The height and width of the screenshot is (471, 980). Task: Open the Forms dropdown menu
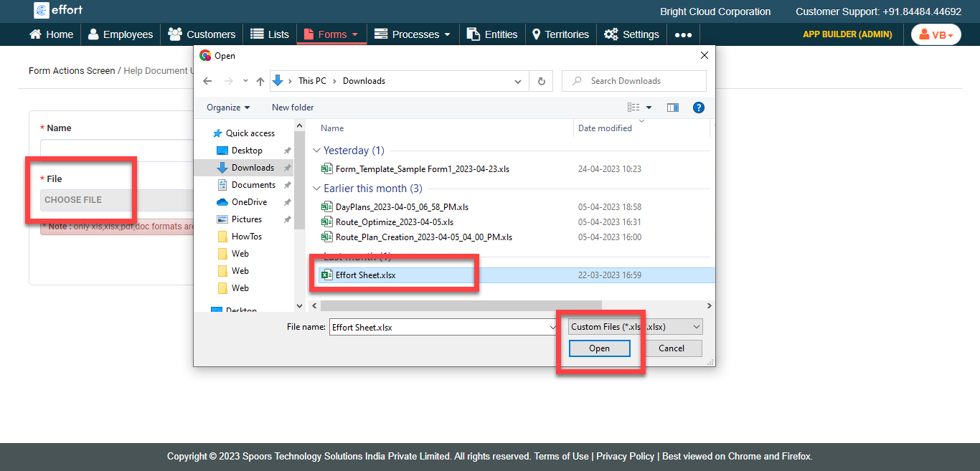pyautogui.click(x=331, y=34)
